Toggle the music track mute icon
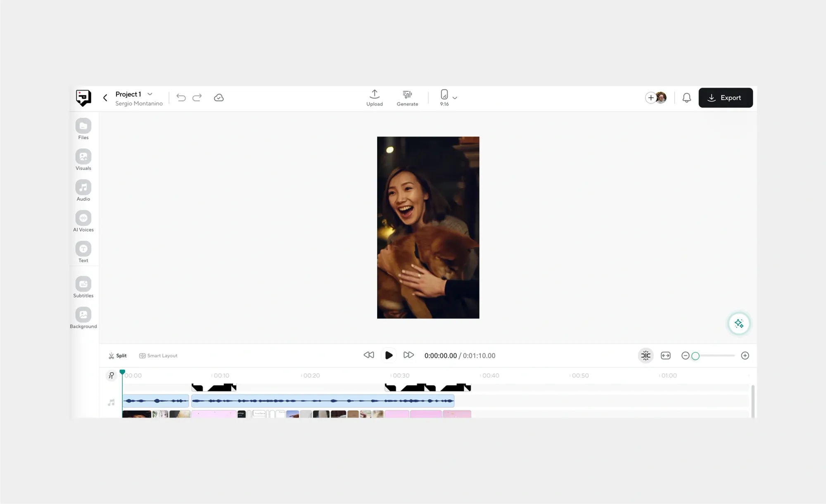 (111, 402)
